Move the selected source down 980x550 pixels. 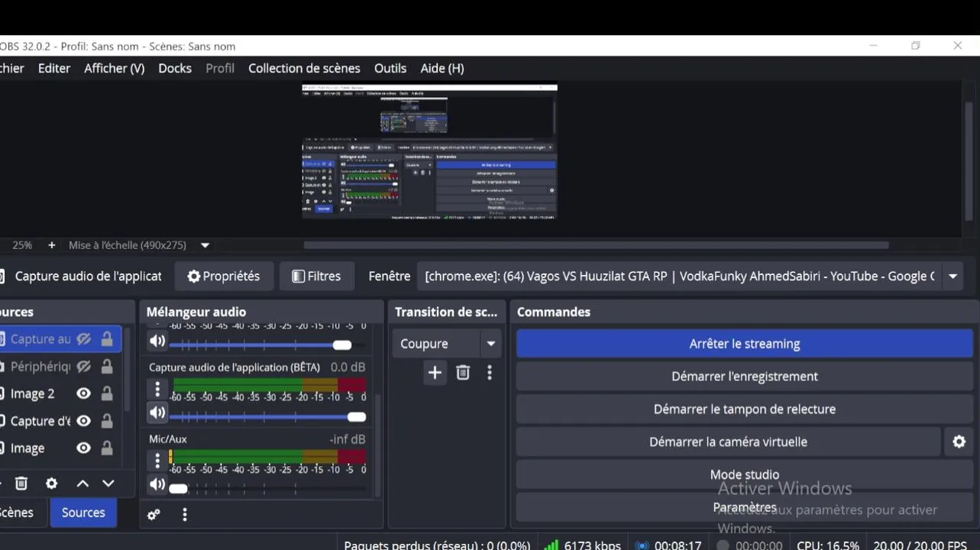click(108, 483)
